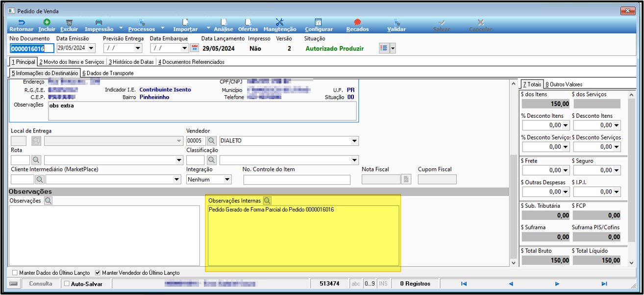Enable the Auto-Salvar checkbox
Viewport: 644px width, 295px height.
[x=67, y=284]
